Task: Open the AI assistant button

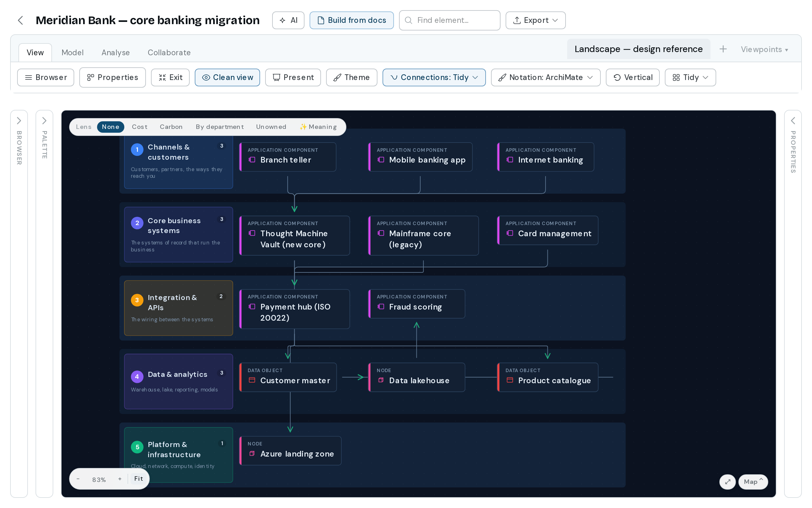Action: coord(288,20)
